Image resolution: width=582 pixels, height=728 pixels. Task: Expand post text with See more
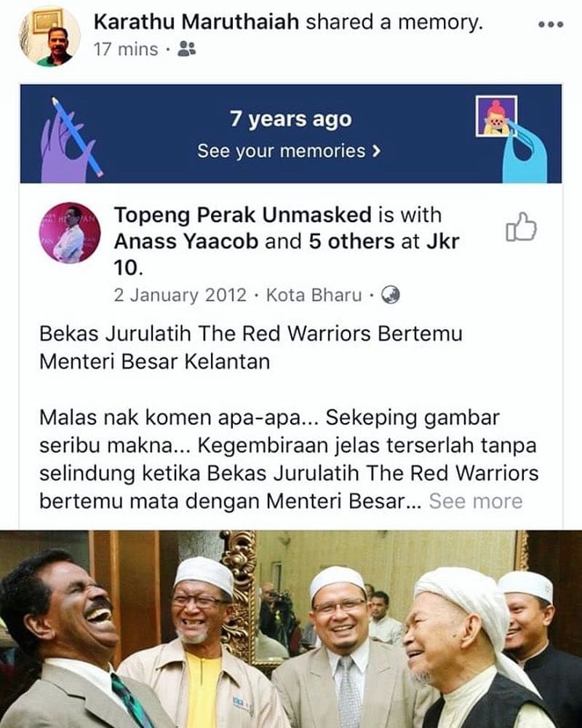tap(476, 501)
